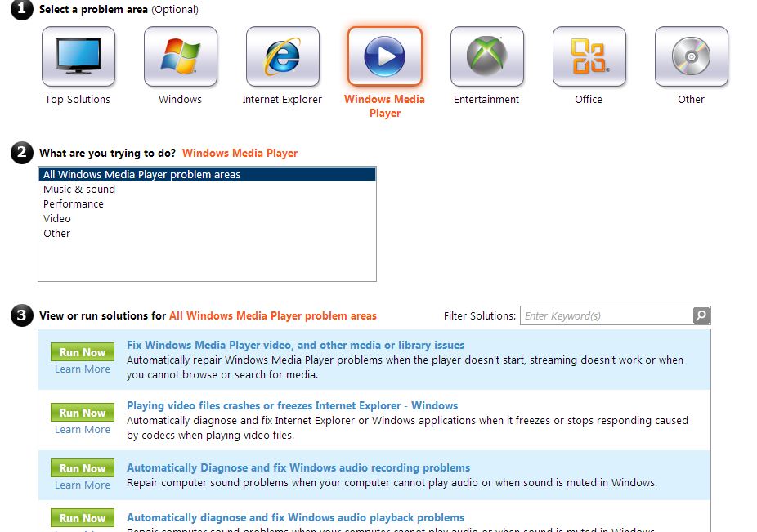Pick the Internet Explorer problem area icon

[283, 56]
